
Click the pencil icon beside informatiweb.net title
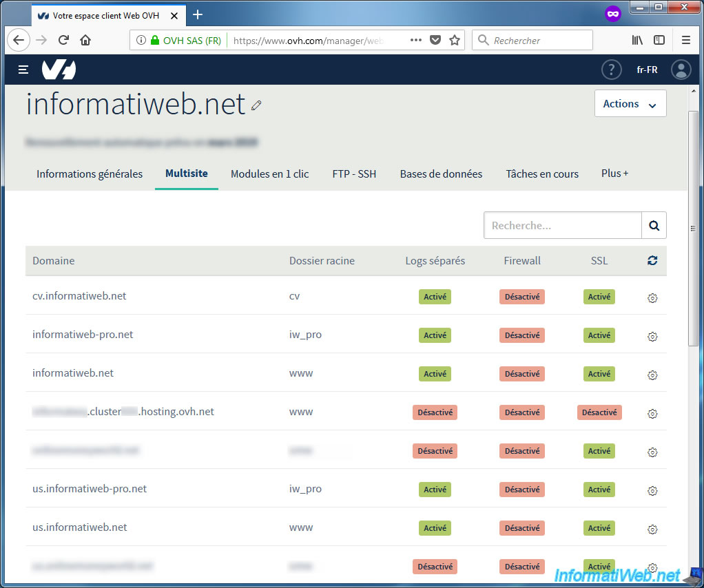coord(257,105)
